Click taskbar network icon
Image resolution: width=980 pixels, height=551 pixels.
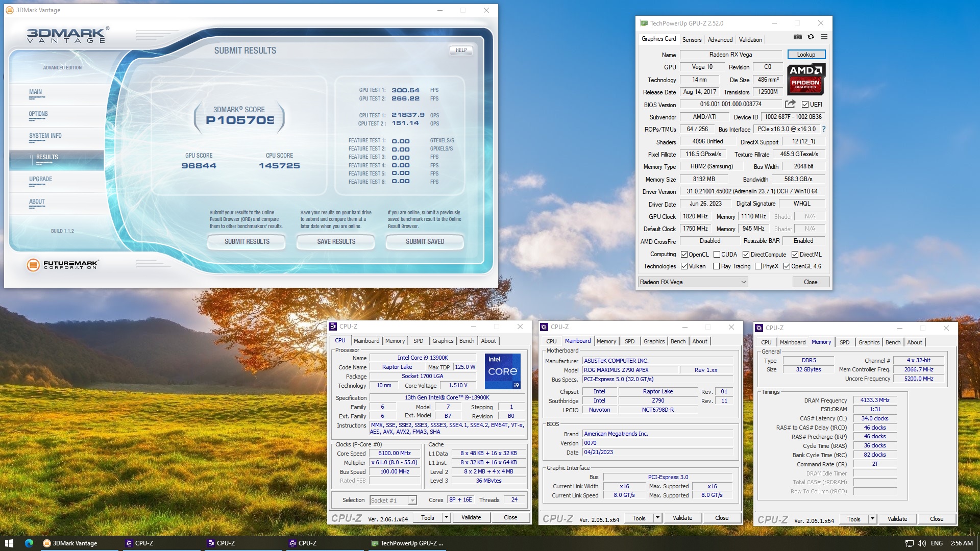click(909, 543)
